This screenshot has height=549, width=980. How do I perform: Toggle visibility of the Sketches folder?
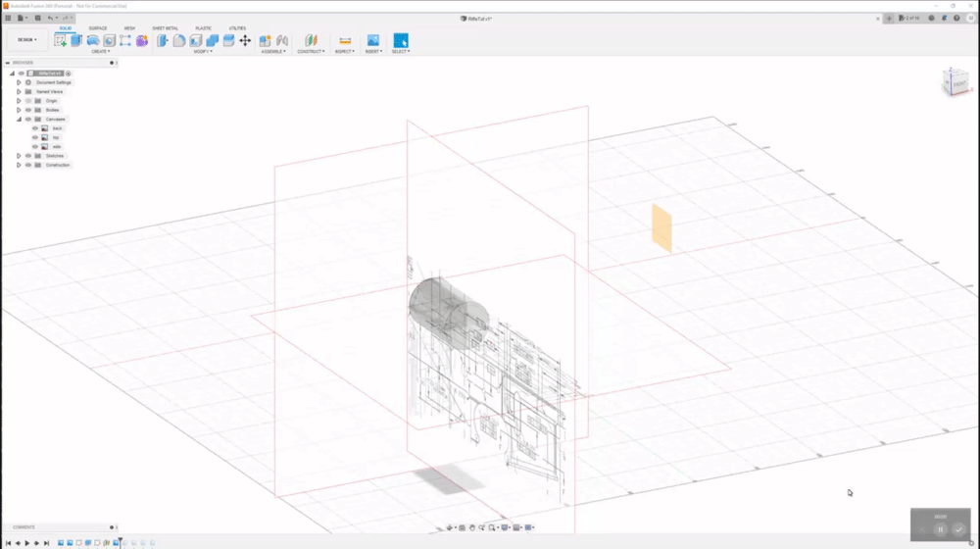click(27, 156)
